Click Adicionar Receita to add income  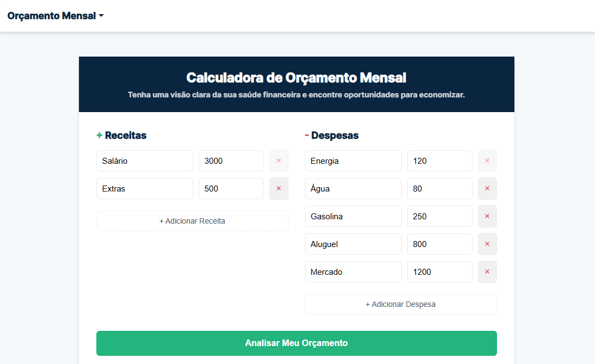pos(192,220)
